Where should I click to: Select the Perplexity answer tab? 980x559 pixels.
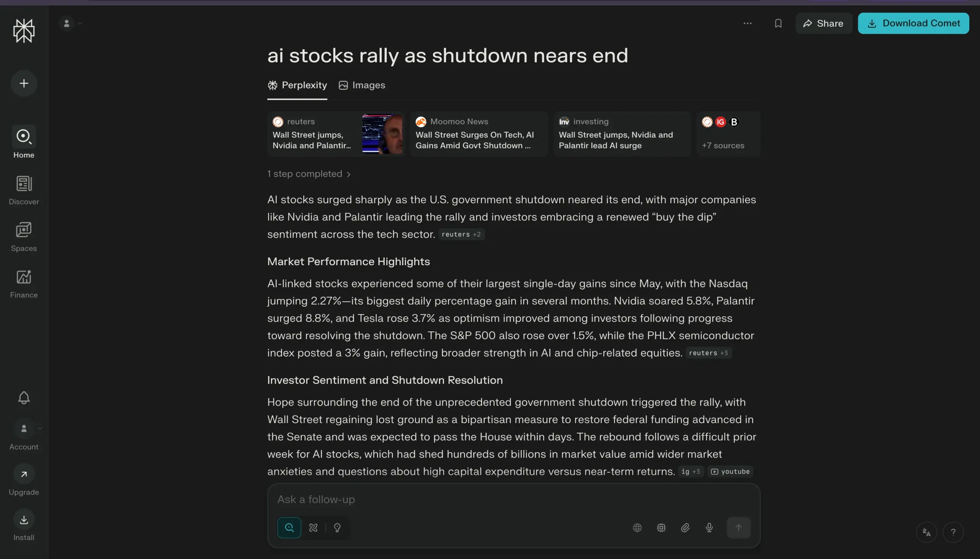tap(297, 85)
